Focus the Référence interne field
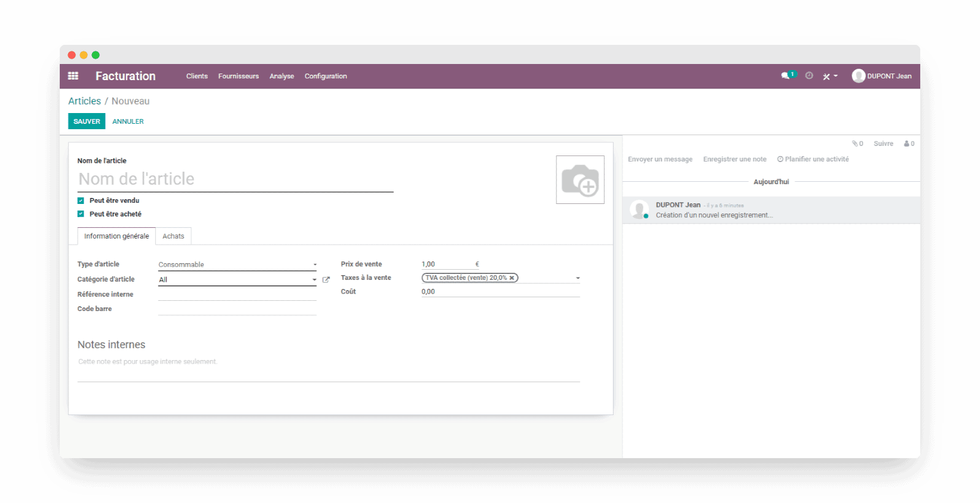980x503 pixels. pos(237,294)
